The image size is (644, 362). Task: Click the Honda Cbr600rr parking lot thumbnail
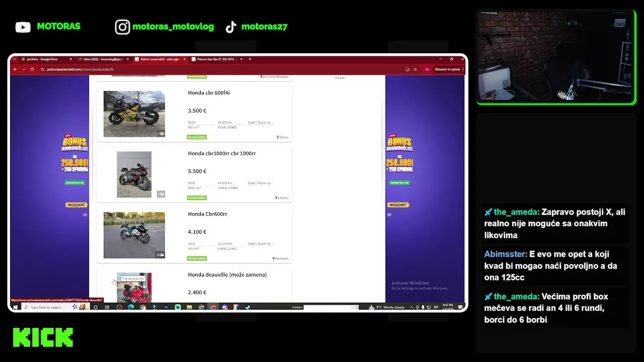(x=134, y=235)
